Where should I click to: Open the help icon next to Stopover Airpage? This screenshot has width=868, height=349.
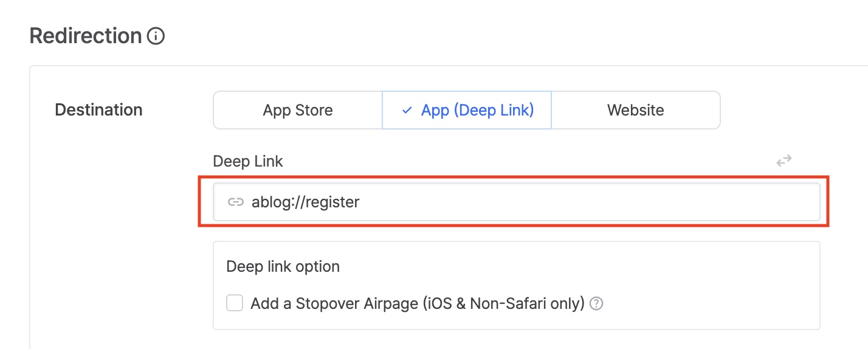[x=597, y=303]
